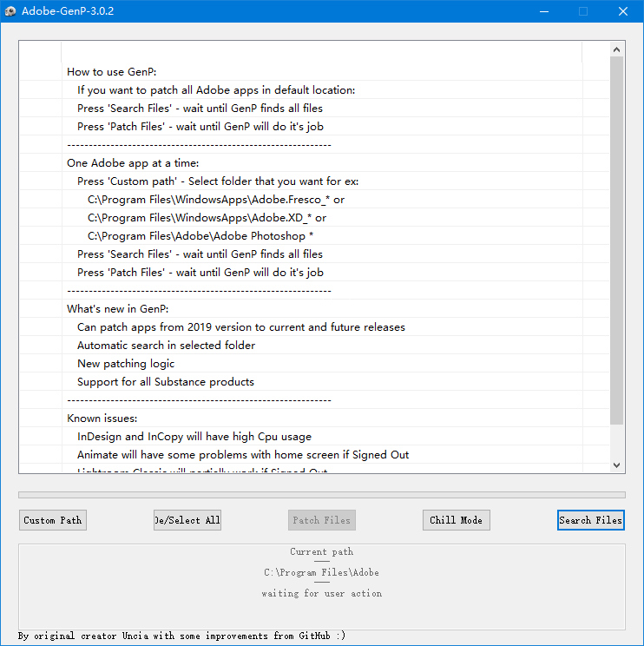Click the 'Current path' label
The image size is (644, 646).
[322, 551]
